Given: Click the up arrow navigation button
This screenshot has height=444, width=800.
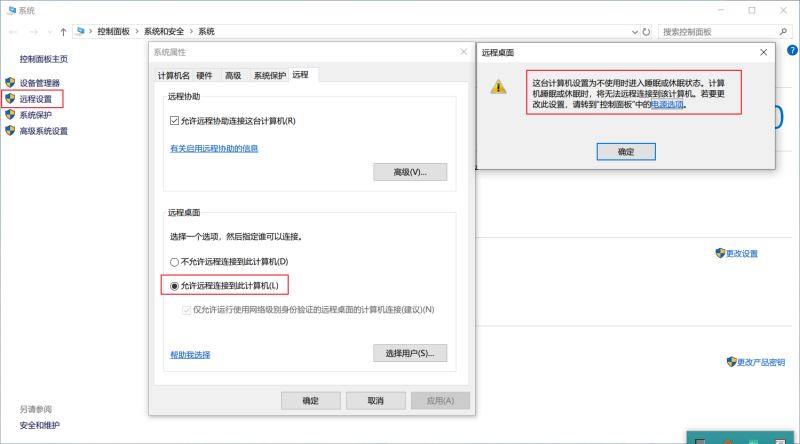Looking at the screenshot, I should 64,32.
